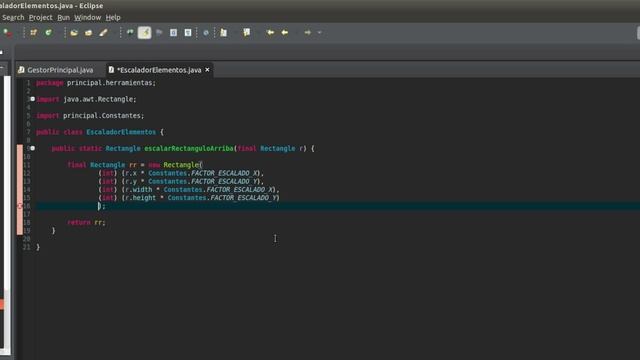This screenshot has height=360, width=640.
Task: Open the Window menu
Action: [x=87, y=18]
